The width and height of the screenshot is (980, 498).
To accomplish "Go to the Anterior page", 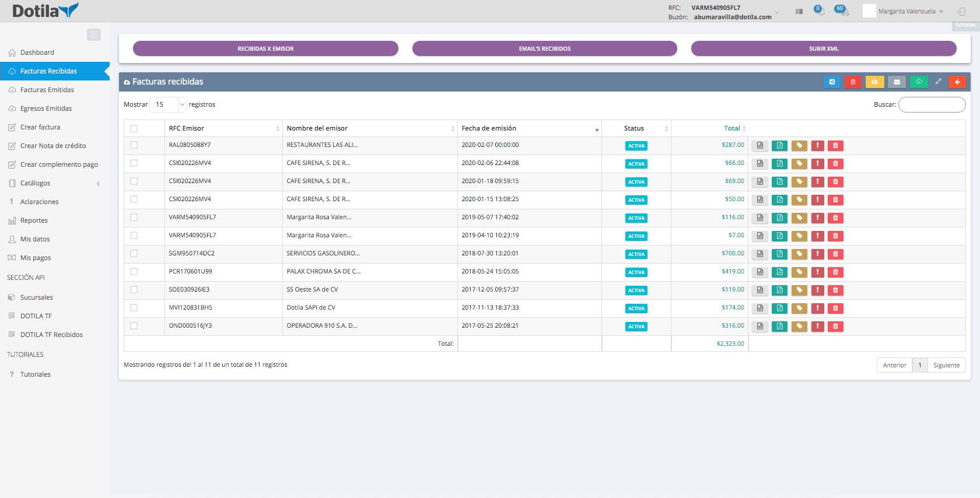I will point(894,365).
